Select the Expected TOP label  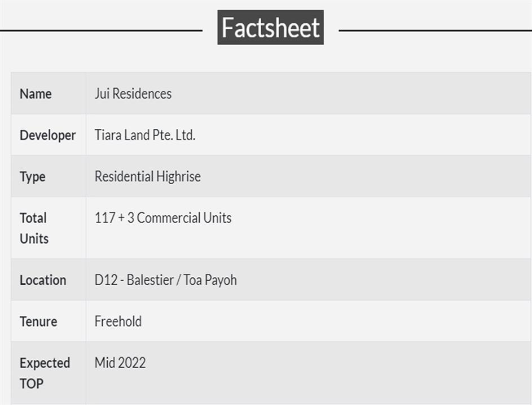tap(45, 373)
